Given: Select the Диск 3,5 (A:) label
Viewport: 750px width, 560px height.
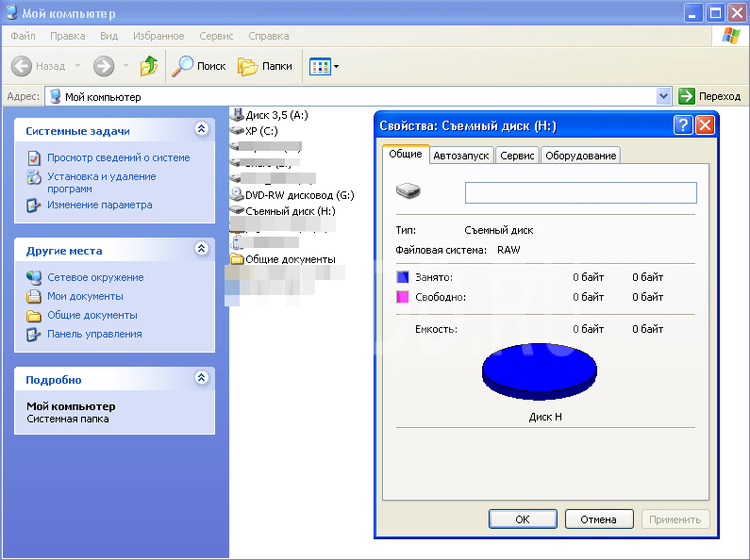Looking at the screenshot, I should [x=277, y=115].
